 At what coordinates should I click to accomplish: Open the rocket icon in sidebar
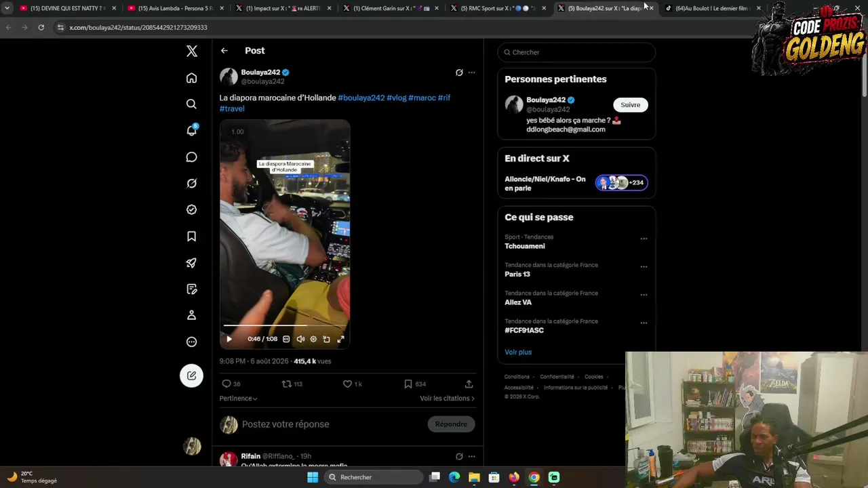(x=192, y=263)
